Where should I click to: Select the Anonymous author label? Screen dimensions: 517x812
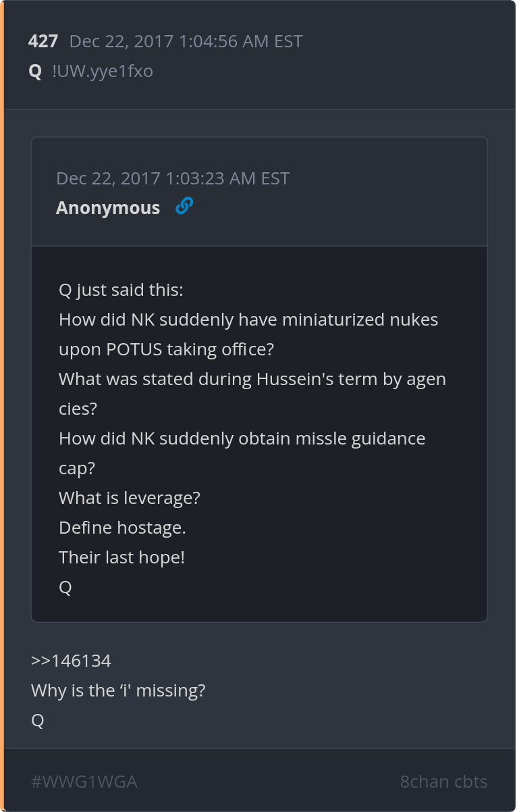108,208
